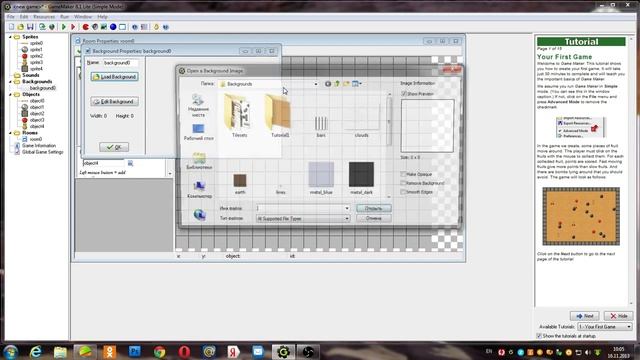
Task: Open Недавние места in dialog sidebar
Action: point(198,105)
